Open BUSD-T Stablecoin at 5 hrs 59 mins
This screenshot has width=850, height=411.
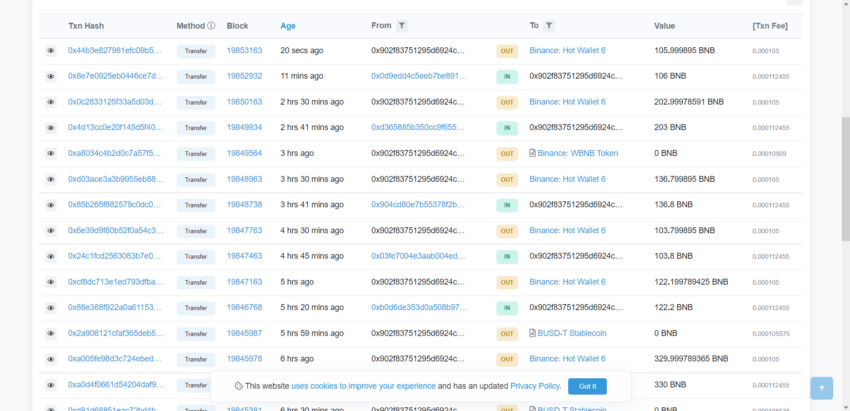[572, 333]
